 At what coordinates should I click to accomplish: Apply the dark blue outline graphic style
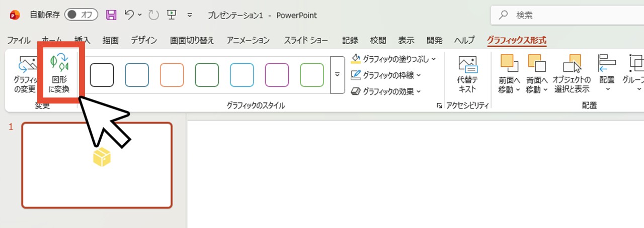(x=137, y=75)
